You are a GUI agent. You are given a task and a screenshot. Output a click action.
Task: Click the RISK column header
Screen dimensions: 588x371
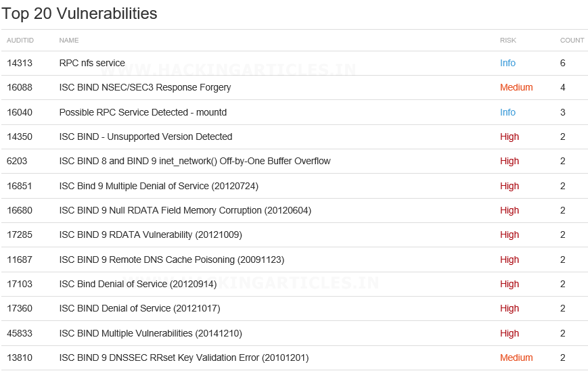pos(508,40)
